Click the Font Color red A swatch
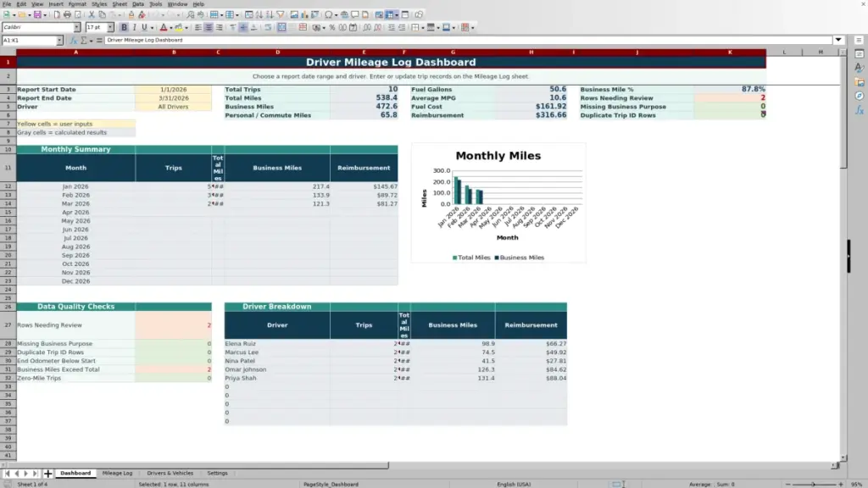The width and height of the screenshot is (868, 488). point(164,27)
